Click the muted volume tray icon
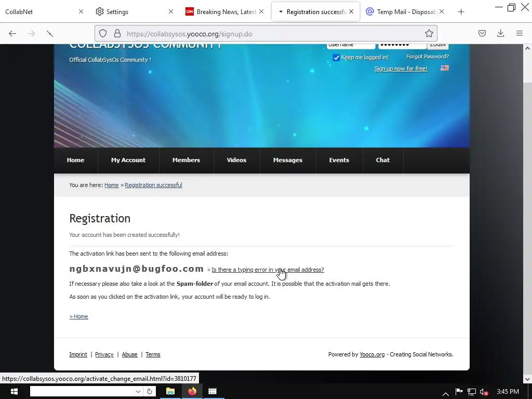 484,392
